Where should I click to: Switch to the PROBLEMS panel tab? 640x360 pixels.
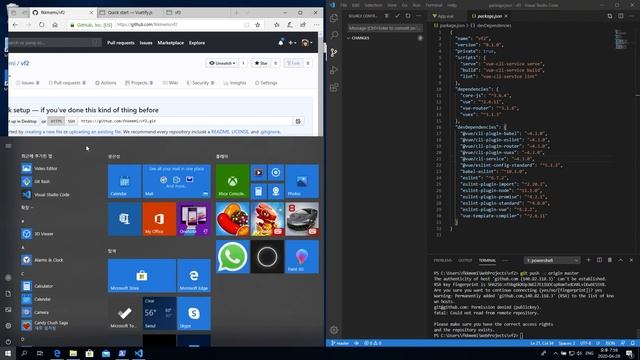(x=442, y=260)
